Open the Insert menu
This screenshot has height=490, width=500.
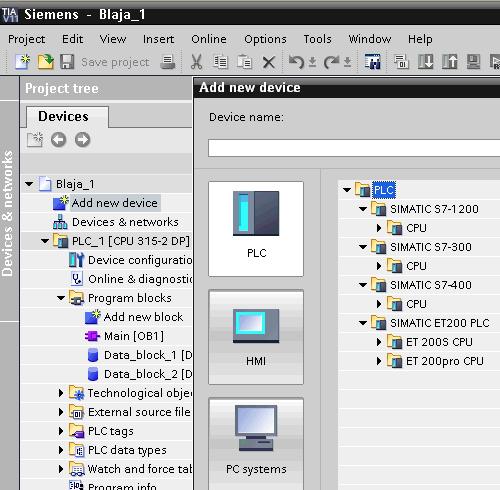[x=158, y=39]
